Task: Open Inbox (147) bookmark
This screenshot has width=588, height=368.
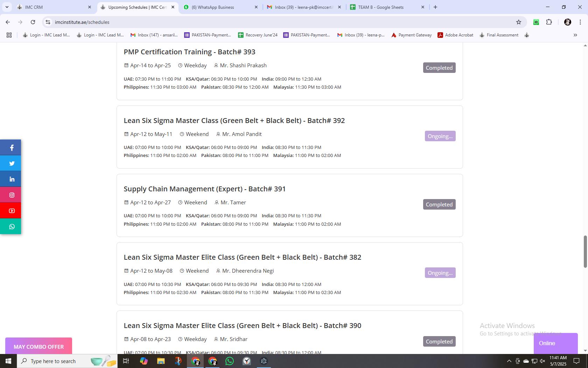Action: (x=154, y=35)
